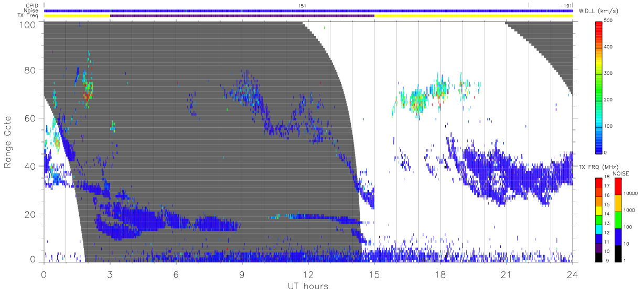The image size is (644, 297).
Task: Click the Range Gate axis title
Action: pyautogui.click(x=8, y=142)
